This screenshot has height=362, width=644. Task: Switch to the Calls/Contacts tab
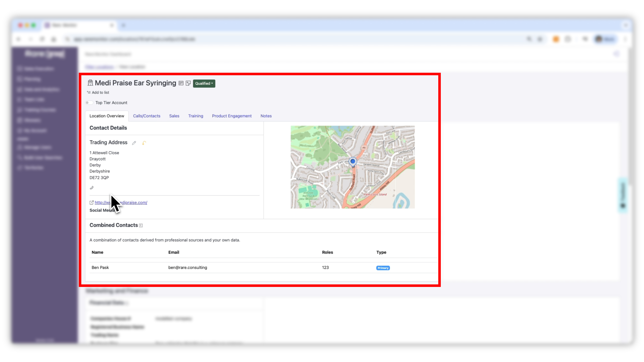(147, 116)
